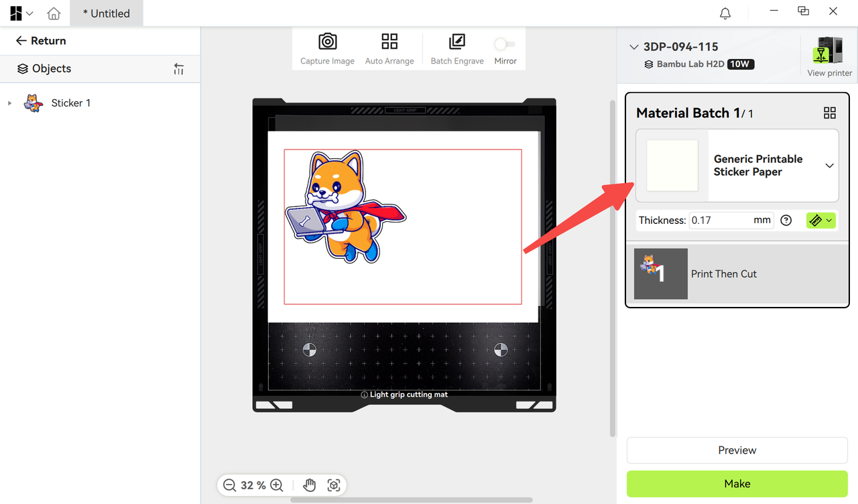Click the Bambu Lab H2D 10W label
The image size is (858, 504).
point(699,64)
